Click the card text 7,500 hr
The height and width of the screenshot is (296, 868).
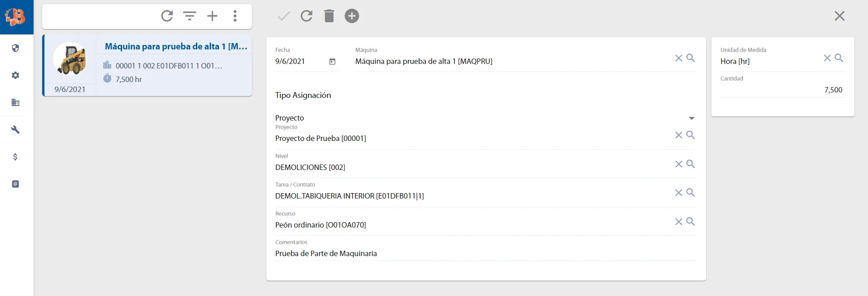tap(128, 79)
